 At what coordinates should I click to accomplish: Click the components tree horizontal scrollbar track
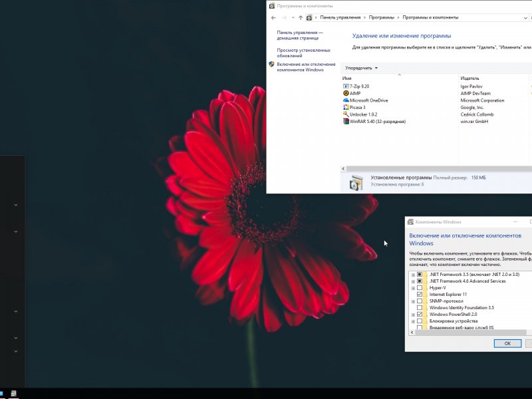click(471, 332)
